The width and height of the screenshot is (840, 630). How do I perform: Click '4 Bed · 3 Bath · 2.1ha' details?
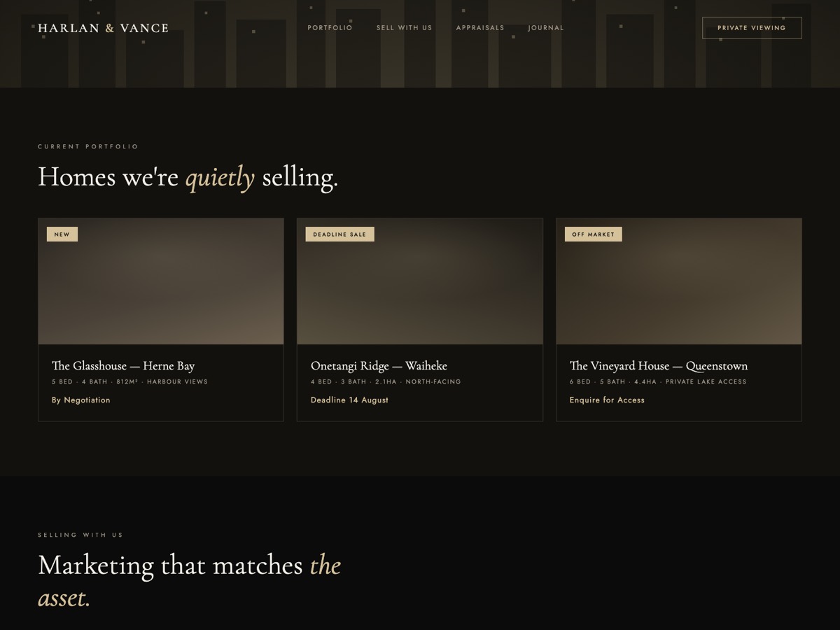coord(386,382)
